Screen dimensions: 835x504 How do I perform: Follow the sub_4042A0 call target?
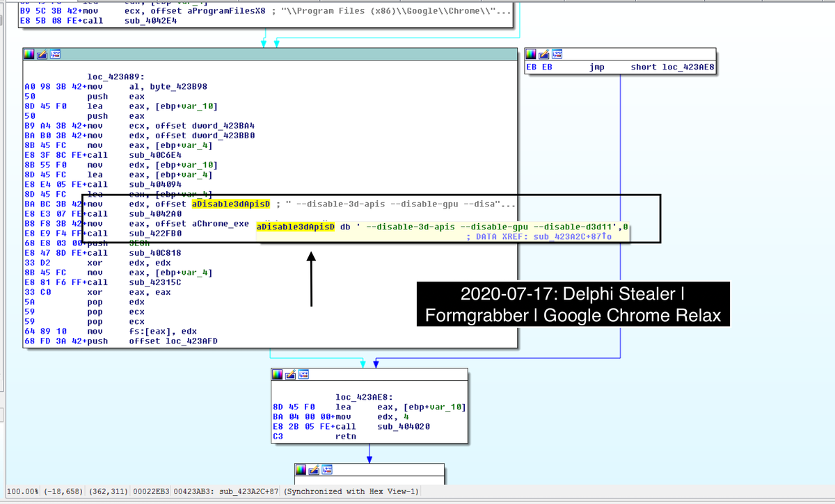(x=156, y=214)
